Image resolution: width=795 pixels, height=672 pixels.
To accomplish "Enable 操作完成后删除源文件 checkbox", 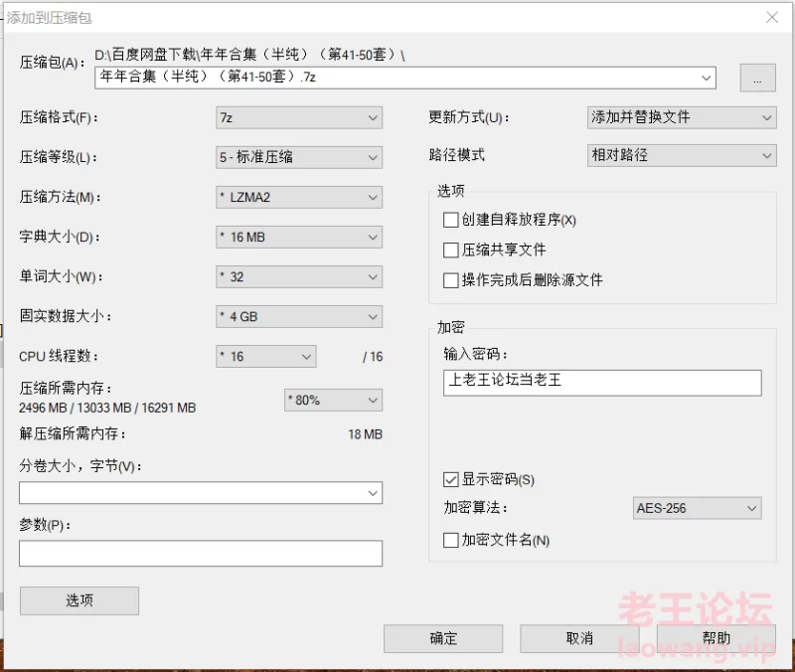I will pos(450,280).
